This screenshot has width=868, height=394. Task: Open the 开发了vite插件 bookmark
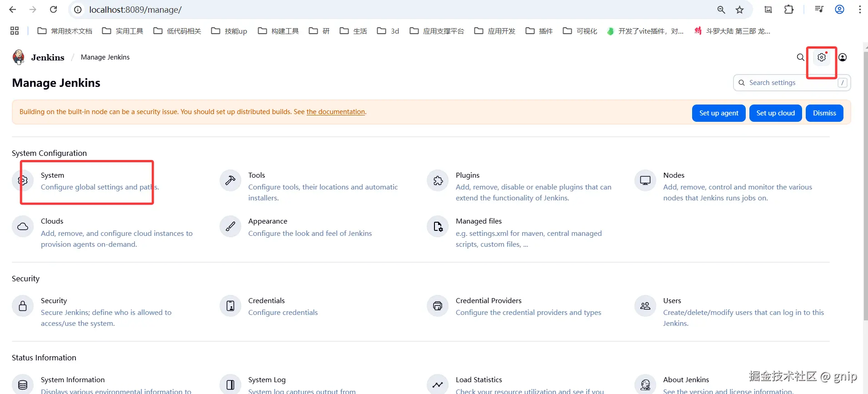coord(645,31)
